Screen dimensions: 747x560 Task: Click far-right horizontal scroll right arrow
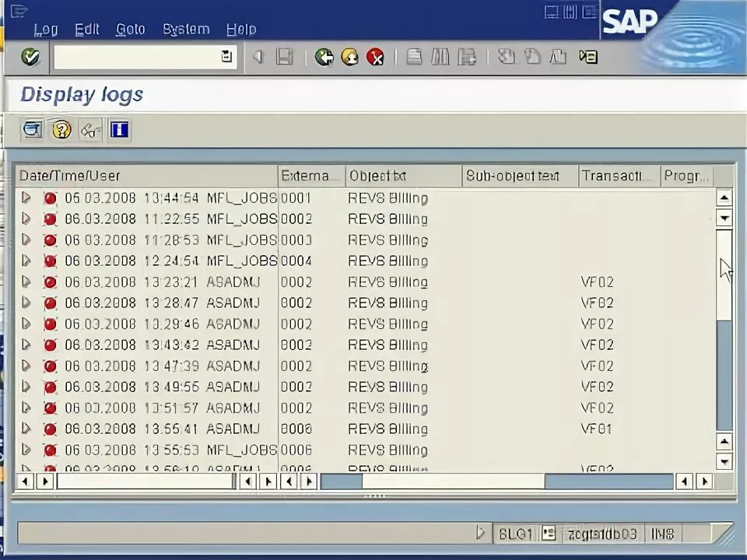(705, 481)
